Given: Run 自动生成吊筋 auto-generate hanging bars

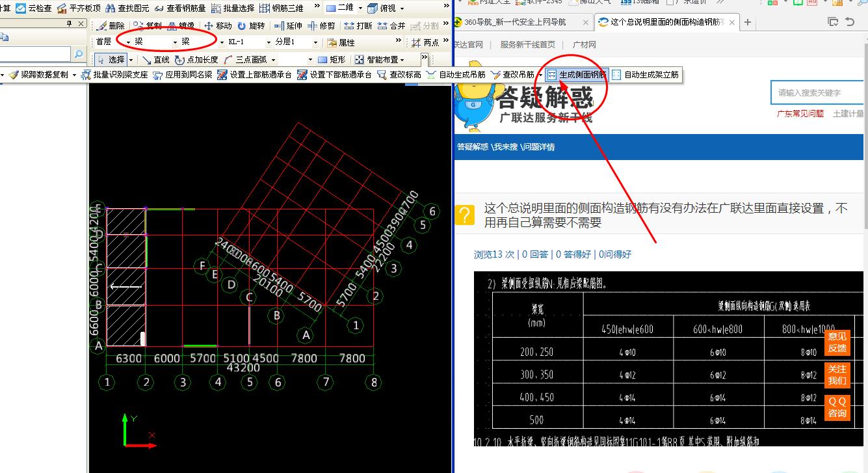Looking at the screenshot, I should 456,75.
